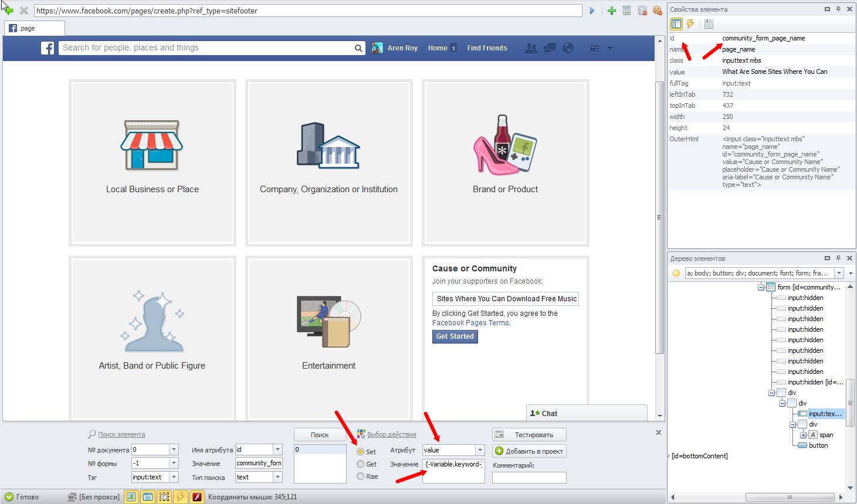857x504 pixels.
Task: Click the proxy icon in status bar
Action: coord(72,497)
